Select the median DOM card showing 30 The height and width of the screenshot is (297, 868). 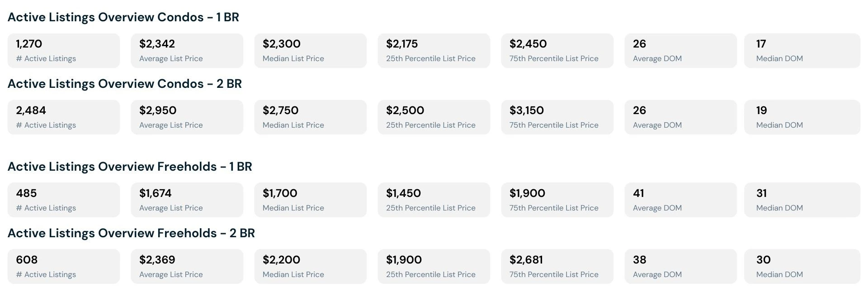[802, 267]
